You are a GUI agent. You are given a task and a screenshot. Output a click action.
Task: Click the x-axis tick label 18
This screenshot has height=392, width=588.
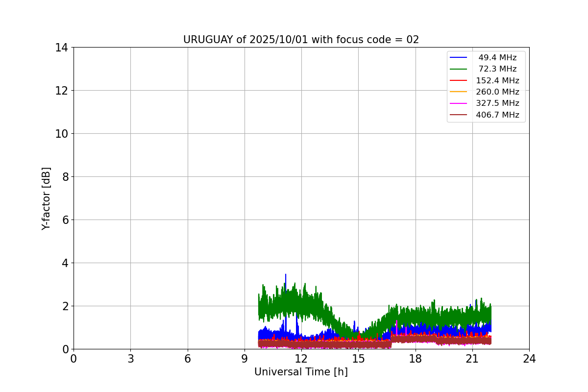click(x=416, y=359)
